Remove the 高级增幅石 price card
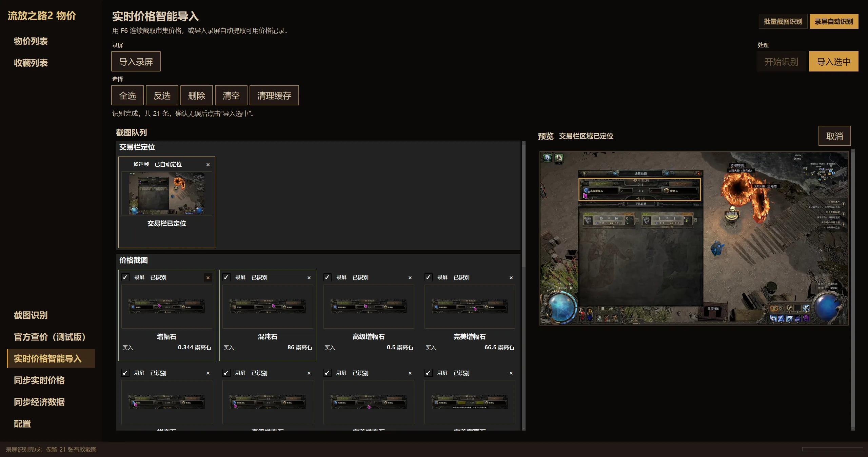 tap(410, 278)
